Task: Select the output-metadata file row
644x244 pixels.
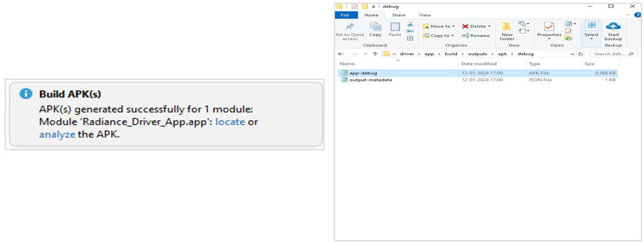Action: 477,80
